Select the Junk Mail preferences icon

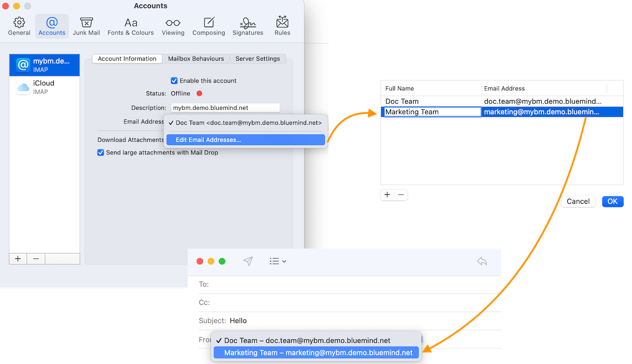86,26
